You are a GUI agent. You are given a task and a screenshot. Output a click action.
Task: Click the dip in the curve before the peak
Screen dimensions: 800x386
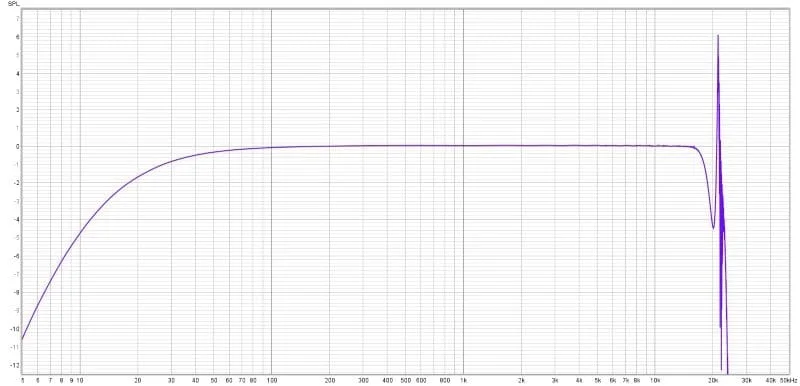pos(713,227)
